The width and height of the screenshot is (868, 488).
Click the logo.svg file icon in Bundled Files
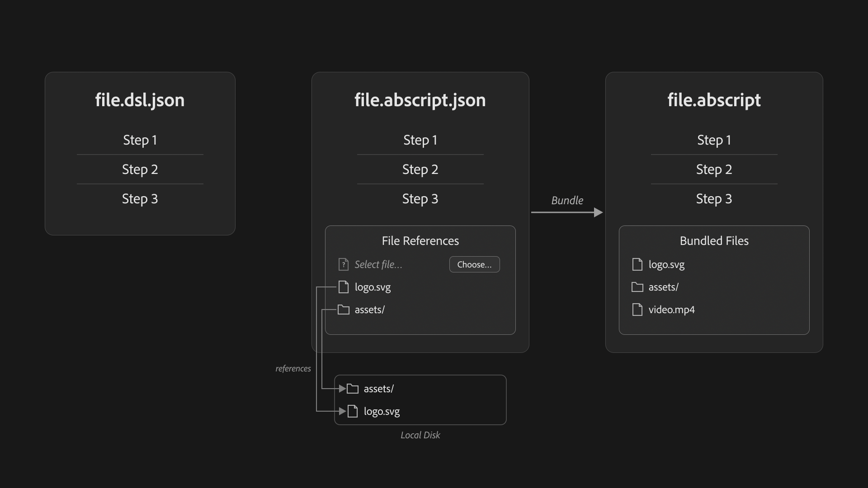point(637,264)
